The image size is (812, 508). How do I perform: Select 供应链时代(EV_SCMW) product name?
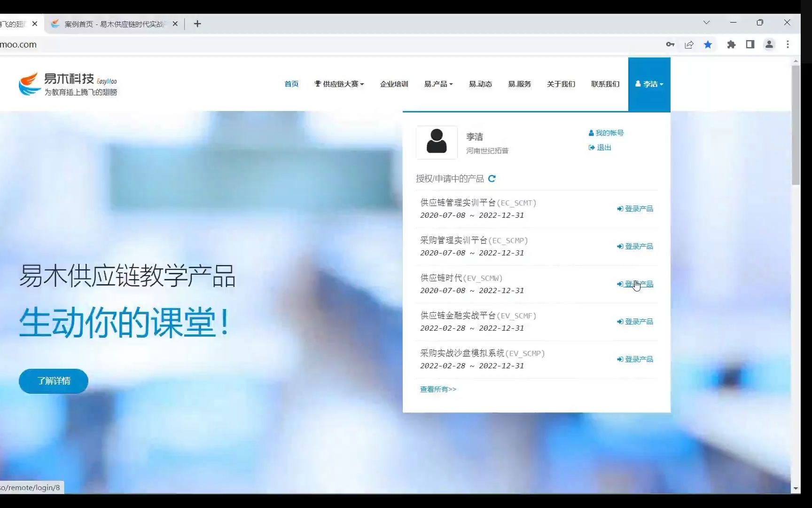click(x=461, y=278)
